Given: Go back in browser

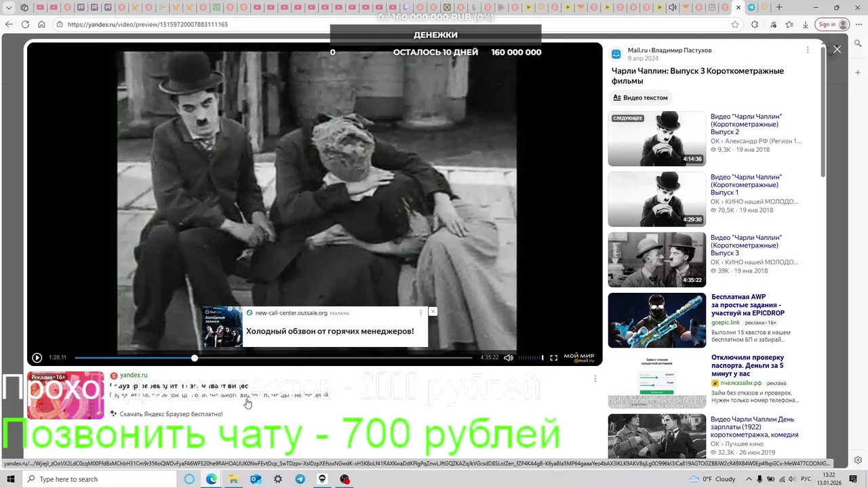Looking at the screenshot, I should point(9,24).
